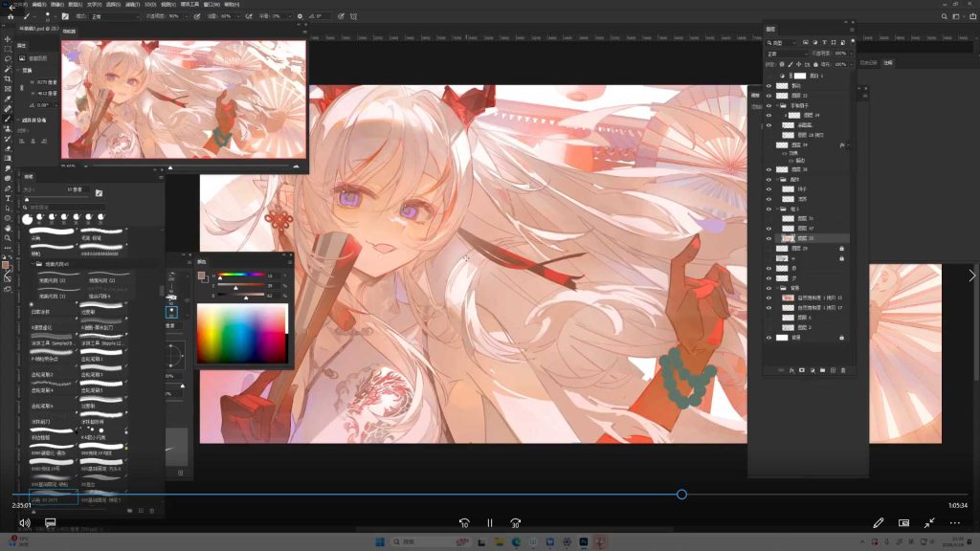Toggle the brush settings panel icon in options bar
Screen dimensions: 980x551
(x=65, y=16)
